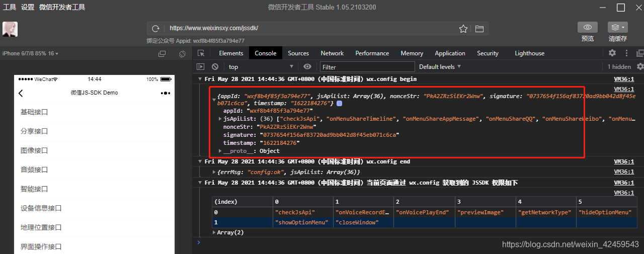Switch to the Security tab

488,53
